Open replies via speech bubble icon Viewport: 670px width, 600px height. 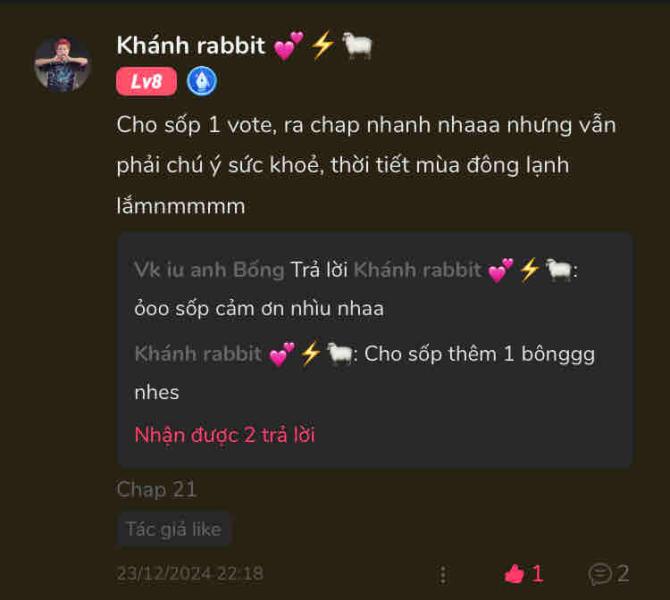tap(599, 574)
